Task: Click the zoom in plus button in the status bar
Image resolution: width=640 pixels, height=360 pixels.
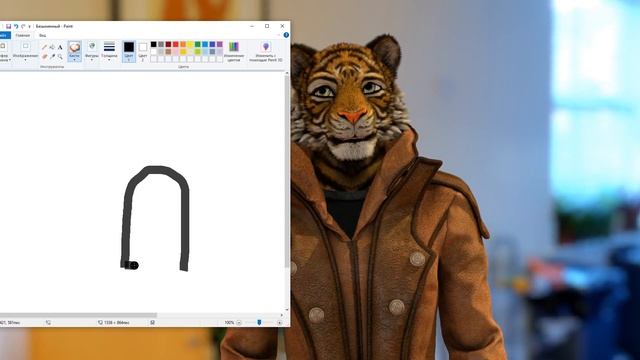Action: (280, 322)
